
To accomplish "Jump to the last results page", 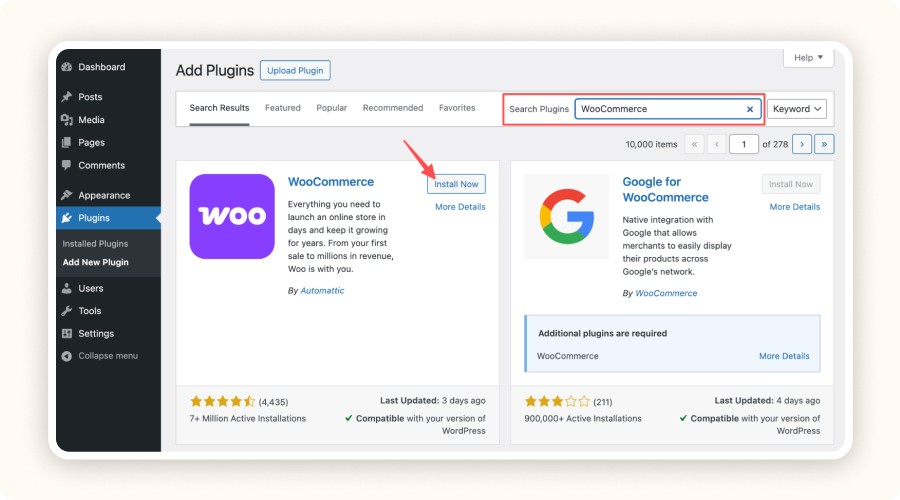I will [824, 144].
